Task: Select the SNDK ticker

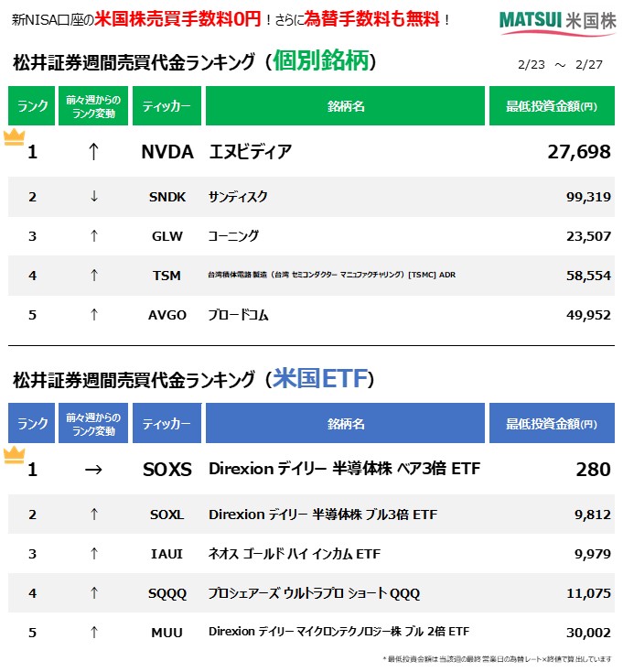Action: tap(167, 197)
